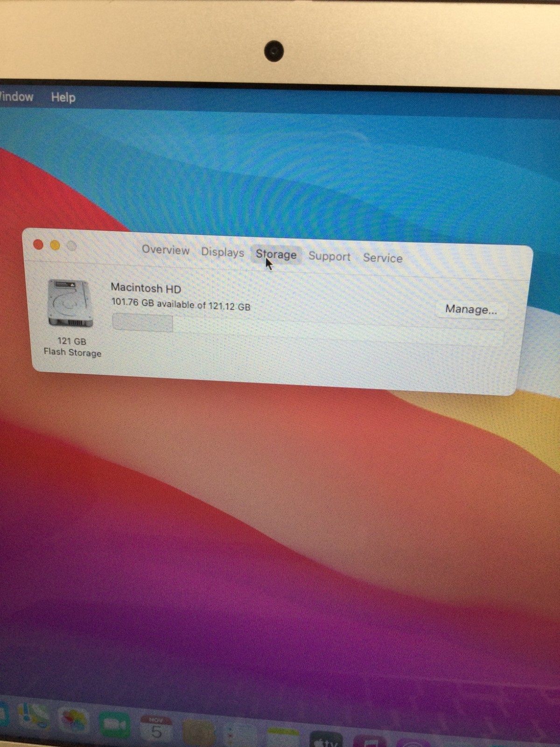This screenshot has width=560, height=747.
Task: Click '101.76 GB available of 121.12 GB' text
Action: point(181,304)
